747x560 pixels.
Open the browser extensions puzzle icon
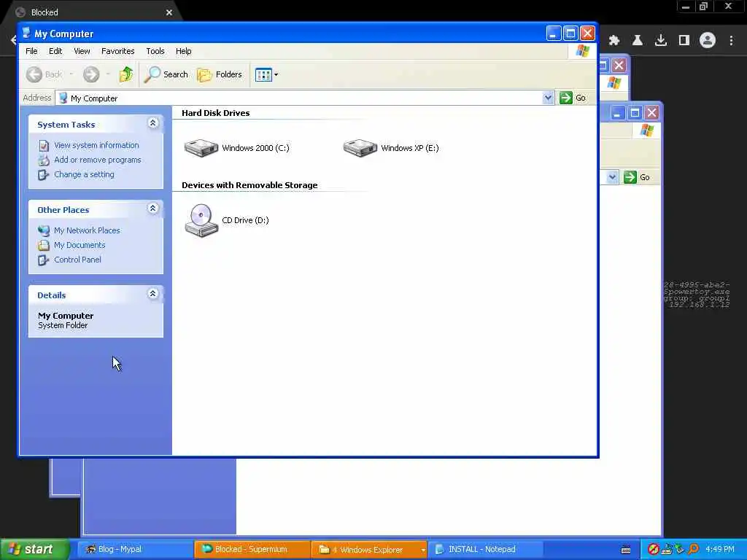(614, 41)
